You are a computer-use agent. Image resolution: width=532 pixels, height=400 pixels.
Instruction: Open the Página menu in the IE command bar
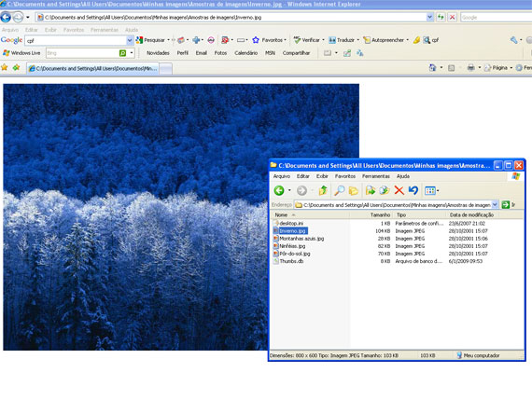point(497,68)
